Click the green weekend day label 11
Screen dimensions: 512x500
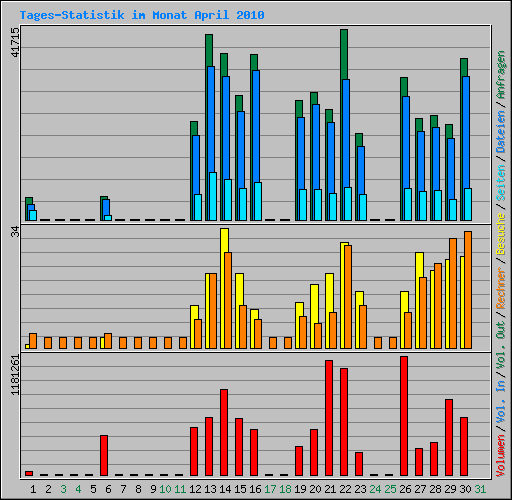[180, 489]
